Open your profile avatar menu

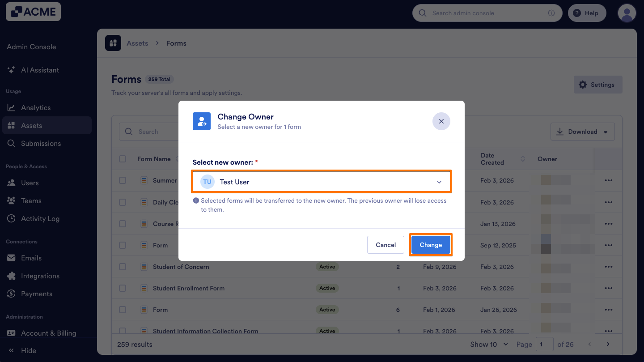[627, 13]
